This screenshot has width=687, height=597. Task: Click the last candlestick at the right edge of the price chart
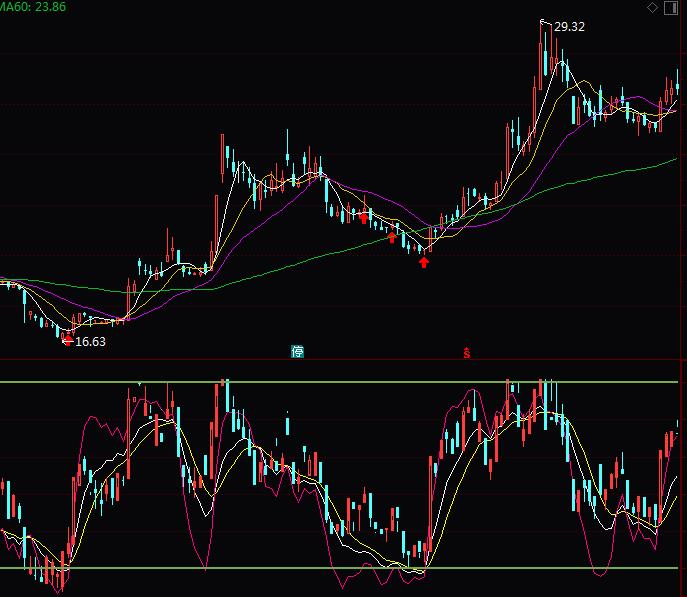pos(677,85)
